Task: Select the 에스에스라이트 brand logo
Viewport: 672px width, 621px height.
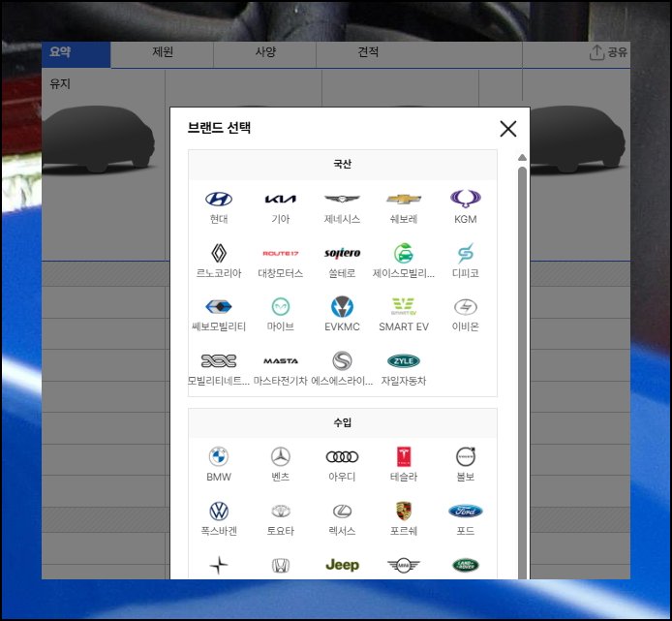Action: (342, 360)
